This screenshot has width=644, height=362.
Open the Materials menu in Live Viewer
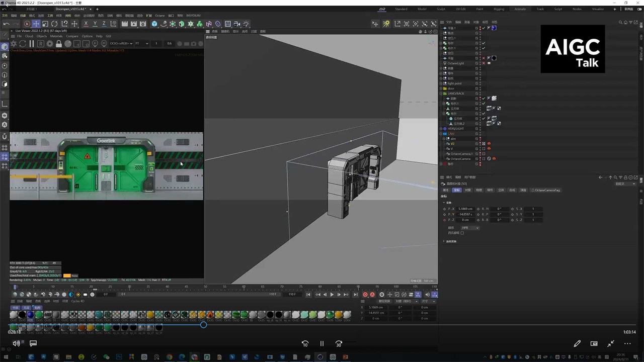coord(56,36)
